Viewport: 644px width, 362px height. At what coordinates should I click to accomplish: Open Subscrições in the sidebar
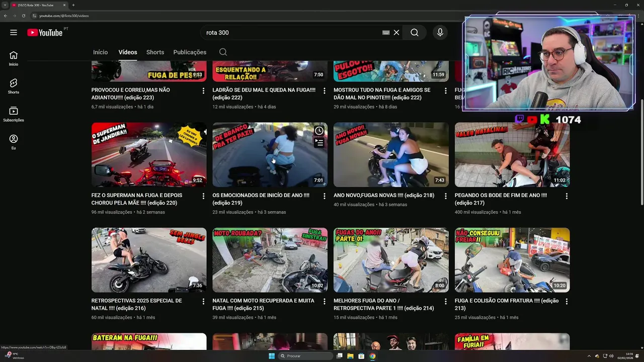(x=14, y=114)
